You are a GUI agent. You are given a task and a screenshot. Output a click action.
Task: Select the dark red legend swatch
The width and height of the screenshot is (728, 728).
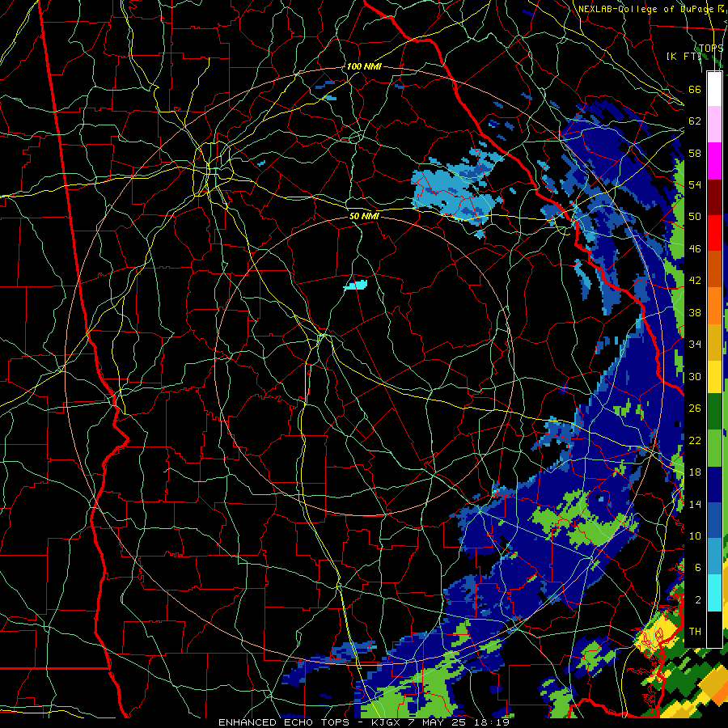point(714,197)
